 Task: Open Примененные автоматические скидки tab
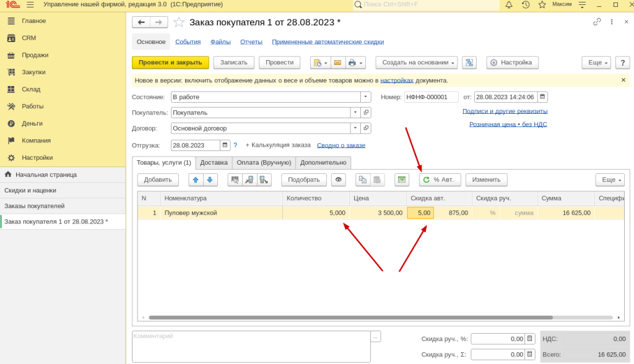click(328, 41)
